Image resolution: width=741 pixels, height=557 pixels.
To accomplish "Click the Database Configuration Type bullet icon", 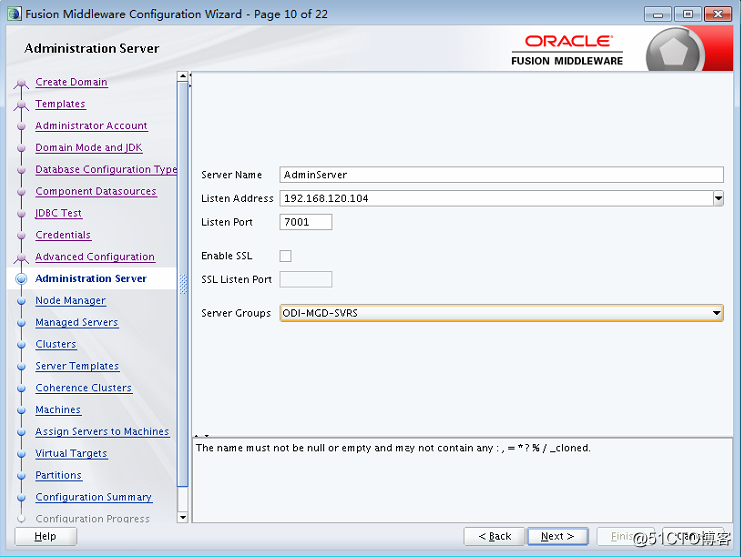I will click(21, 170).
